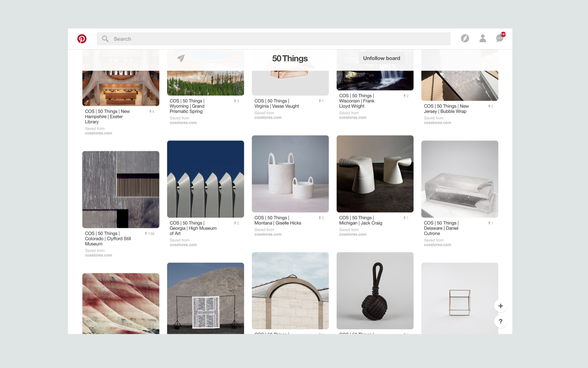Click the Virginia Vasse Vaught title

click(276, 103)
